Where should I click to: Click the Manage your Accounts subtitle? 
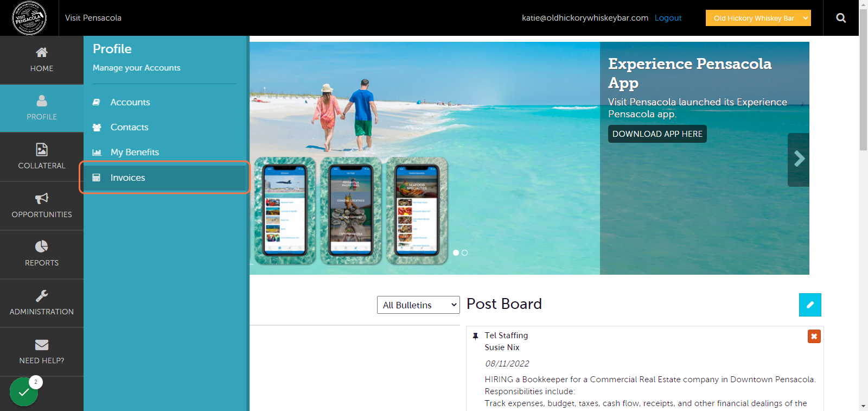click(136, 68)
